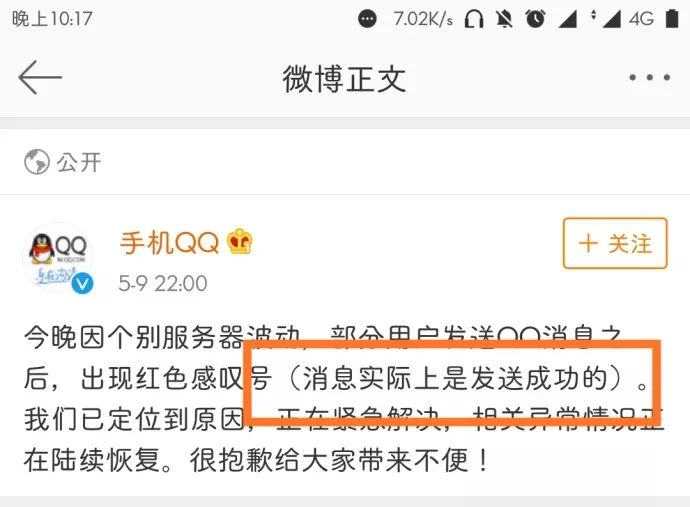Viewport: 690px width, 507px height.
Task: Tap the 晚上10:17 clock in status bar
Action: pyautogui.click(x=52, y=19)
